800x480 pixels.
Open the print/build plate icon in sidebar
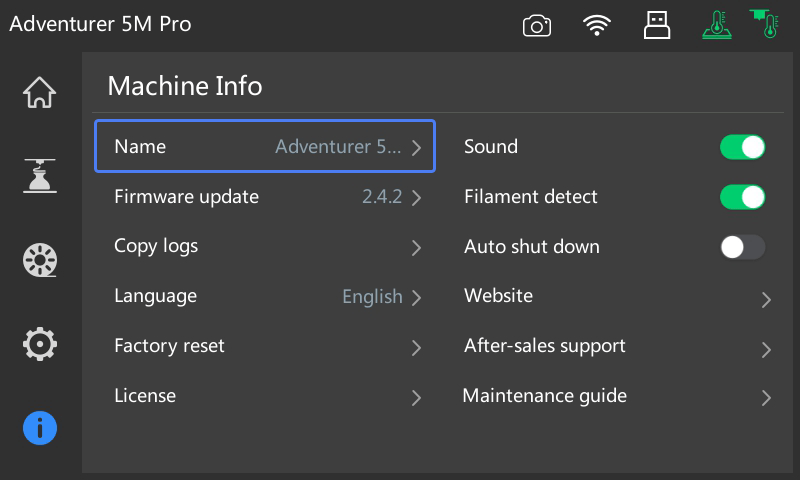[x=39, y=176]
